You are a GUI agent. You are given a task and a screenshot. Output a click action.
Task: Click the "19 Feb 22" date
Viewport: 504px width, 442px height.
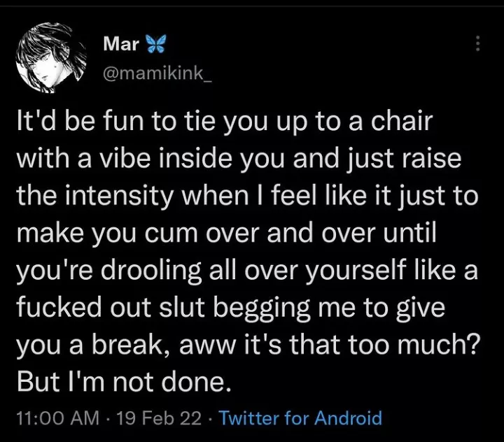click(x=160, y=418)
